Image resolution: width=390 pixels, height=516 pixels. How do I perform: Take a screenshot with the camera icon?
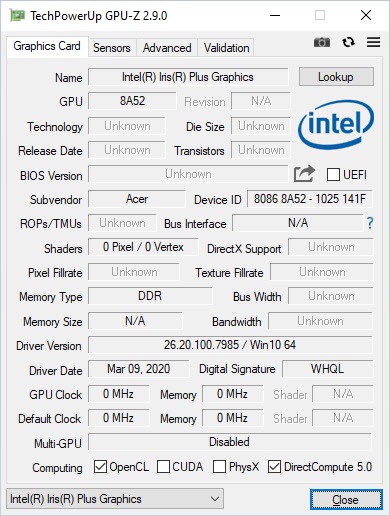[x=322, y=42]
